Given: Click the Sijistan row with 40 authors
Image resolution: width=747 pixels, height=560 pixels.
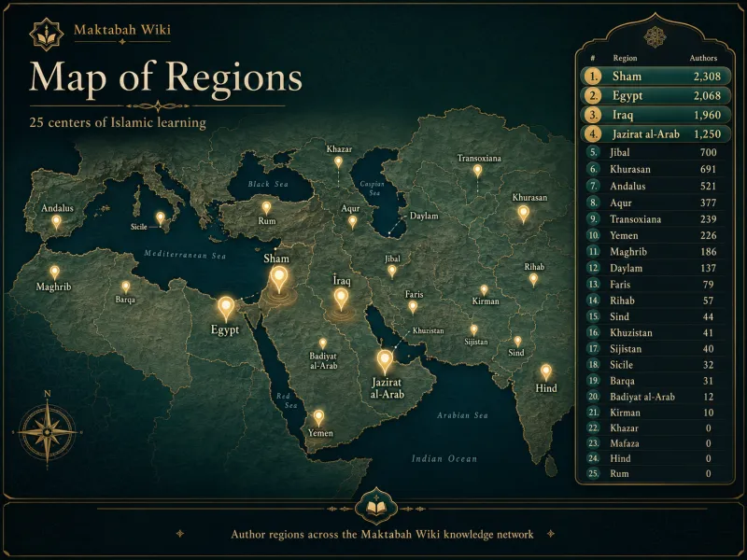Looking at the screenshot, I should (655, 349).
